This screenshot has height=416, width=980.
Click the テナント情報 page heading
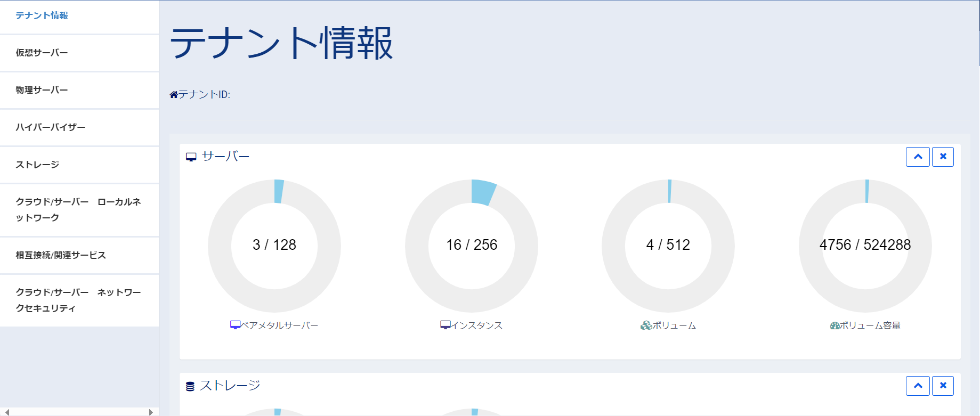pos(281,43)
